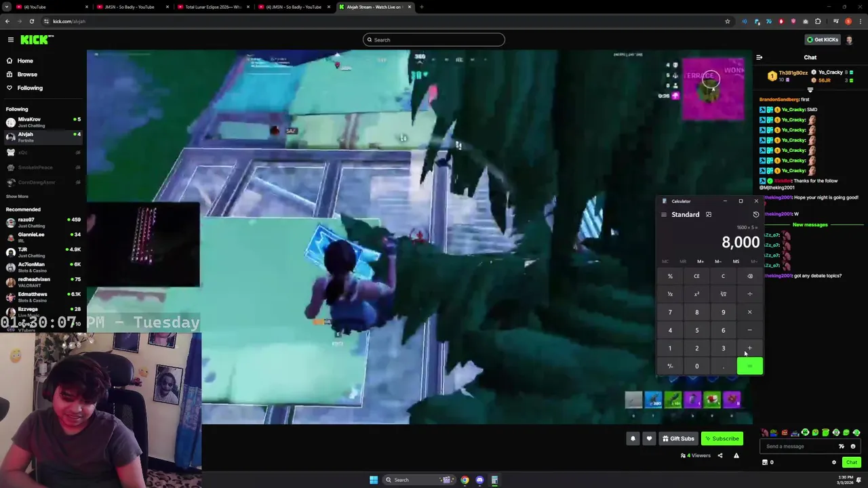Viewport: 868px width, 488px height.
Task: Click Calculator M+ memory add
Action: 701,262
